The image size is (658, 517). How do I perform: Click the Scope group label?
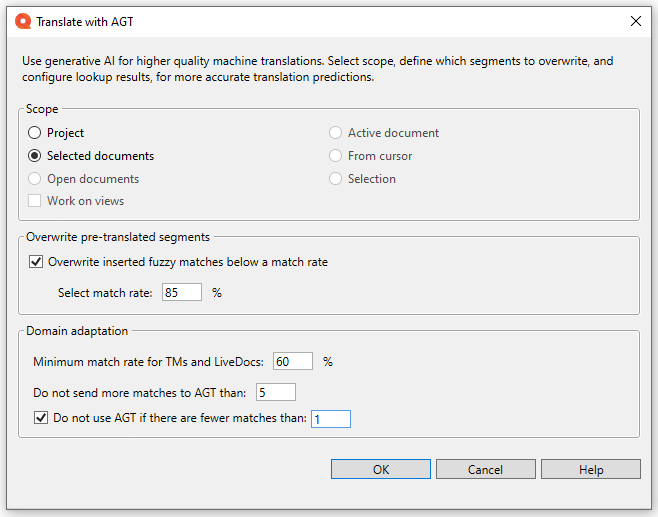[42, 109]
